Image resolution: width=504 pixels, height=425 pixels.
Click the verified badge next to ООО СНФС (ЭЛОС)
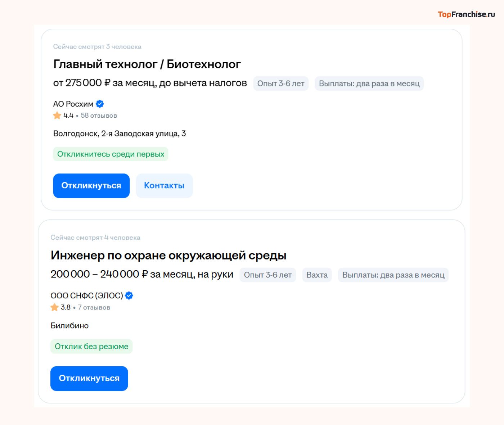[129, 295]
